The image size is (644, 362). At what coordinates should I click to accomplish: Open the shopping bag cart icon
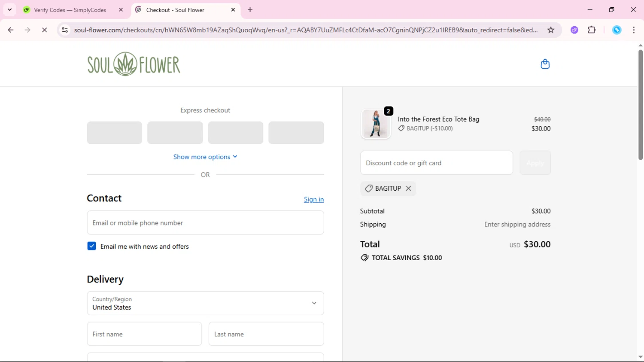coord(545,64)
